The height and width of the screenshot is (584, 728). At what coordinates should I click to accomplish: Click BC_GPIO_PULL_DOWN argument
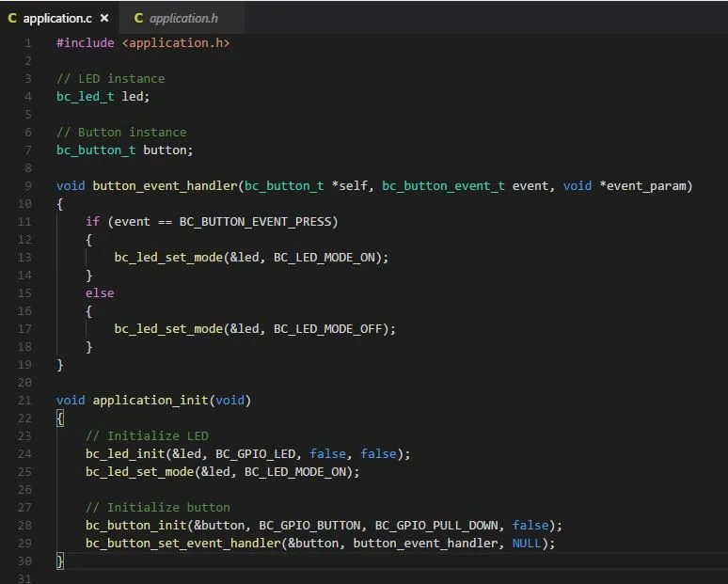pyautogui.click(x=436, y=526)
